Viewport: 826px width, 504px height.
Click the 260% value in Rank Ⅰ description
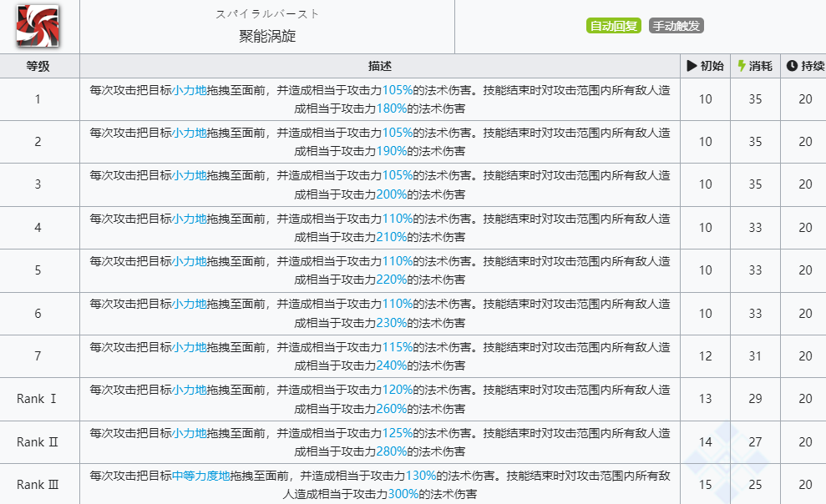coord(392,408)
